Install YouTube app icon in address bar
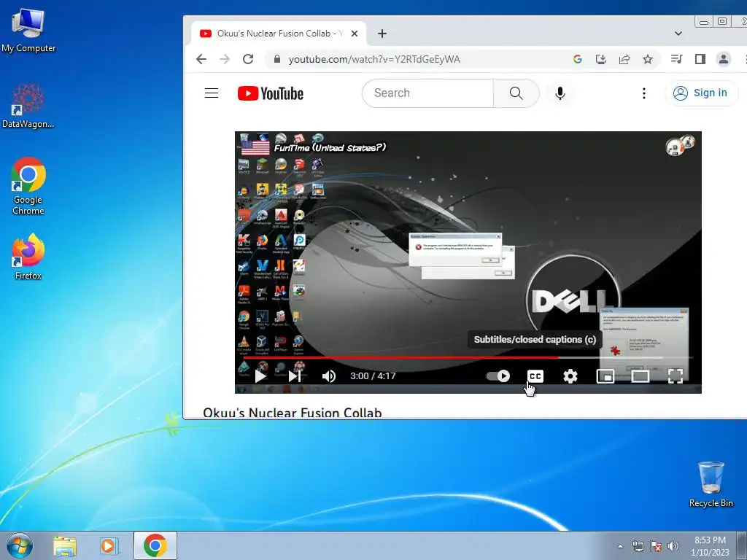The width and height of the screenshot is (747, 560). [601, 59]
